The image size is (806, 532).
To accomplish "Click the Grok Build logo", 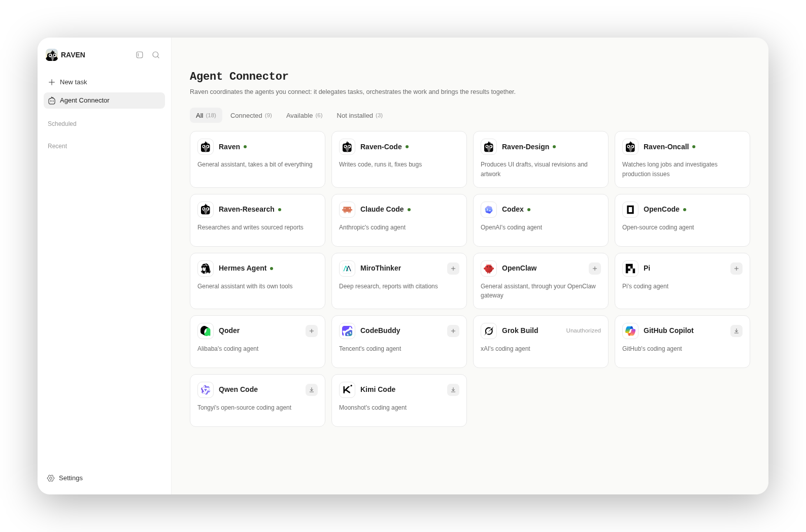I will pos(489,331).
